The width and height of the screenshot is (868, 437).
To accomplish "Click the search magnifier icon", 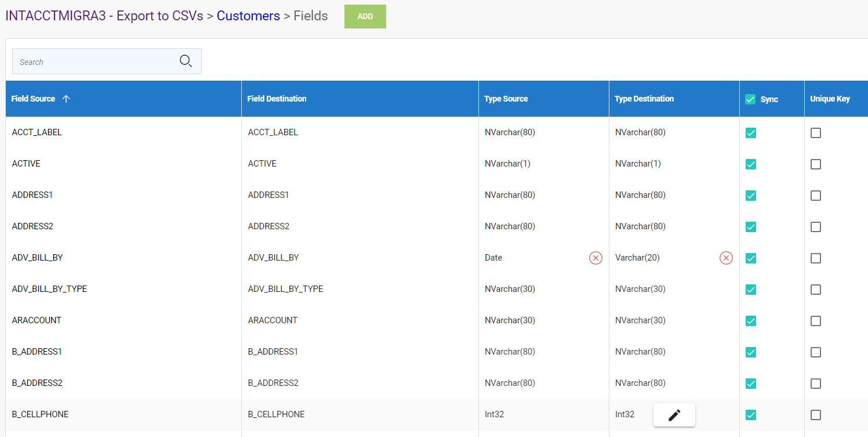I will 186,61.
